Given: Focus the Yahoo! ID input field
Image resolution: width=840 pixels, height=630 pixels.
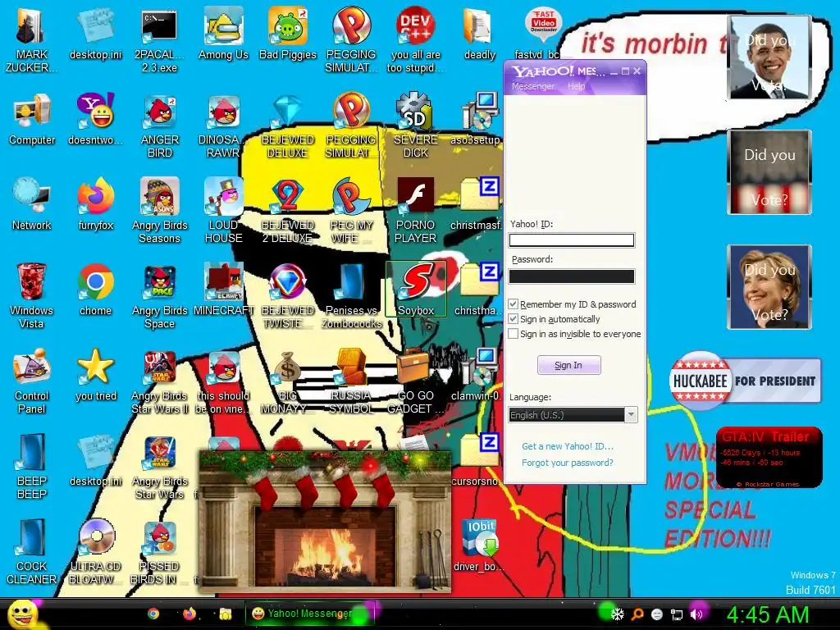Looking at the screenshot, I should tap(572, 240).
